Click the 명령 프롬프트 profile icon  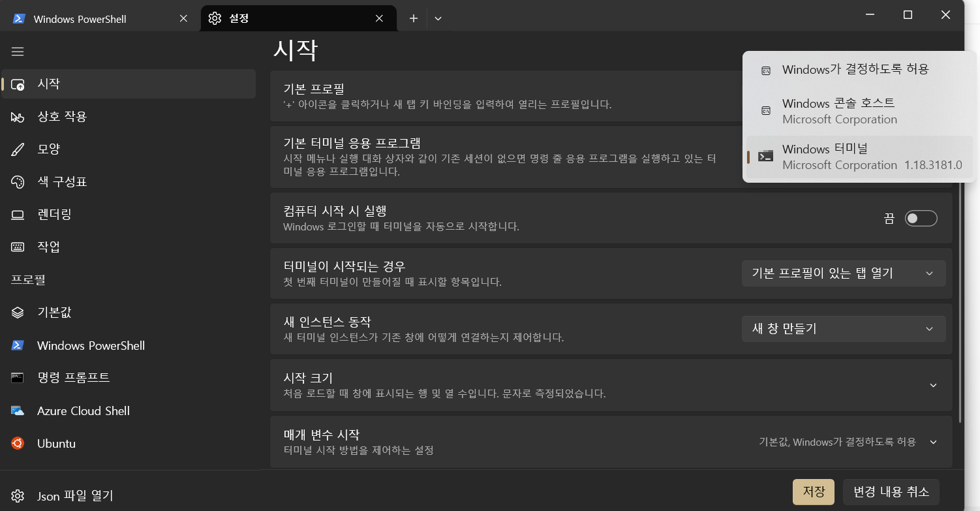click(18, 378)
